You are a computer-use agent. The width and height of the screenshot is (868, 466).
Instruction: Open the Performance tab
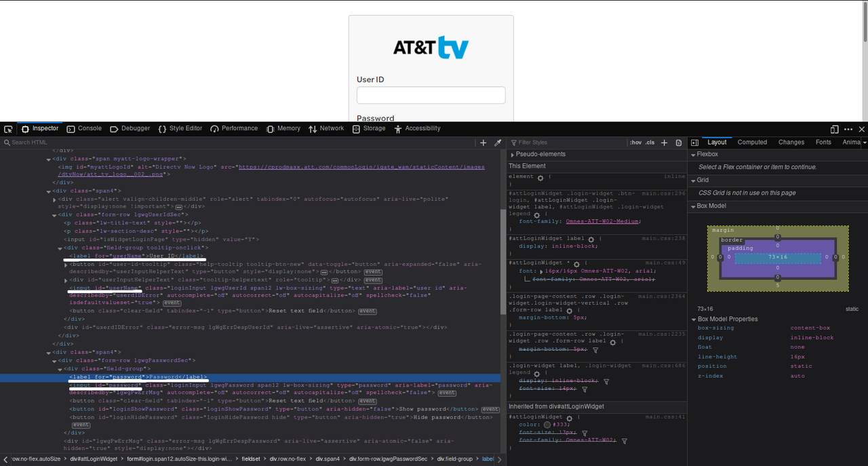tap(234, 129)
